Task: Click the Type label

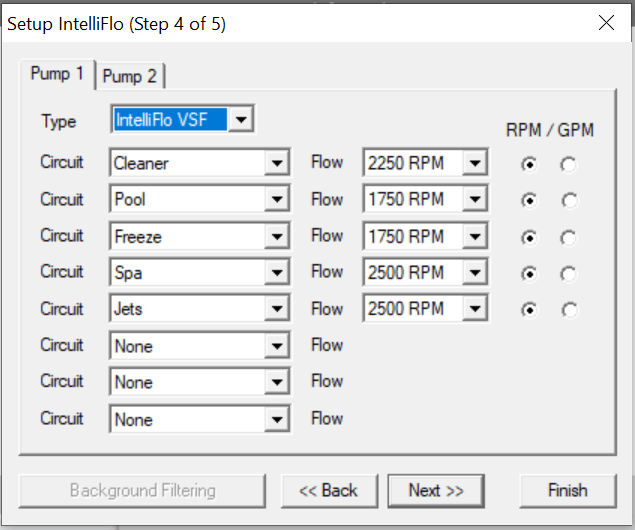Action: [59, 121]
